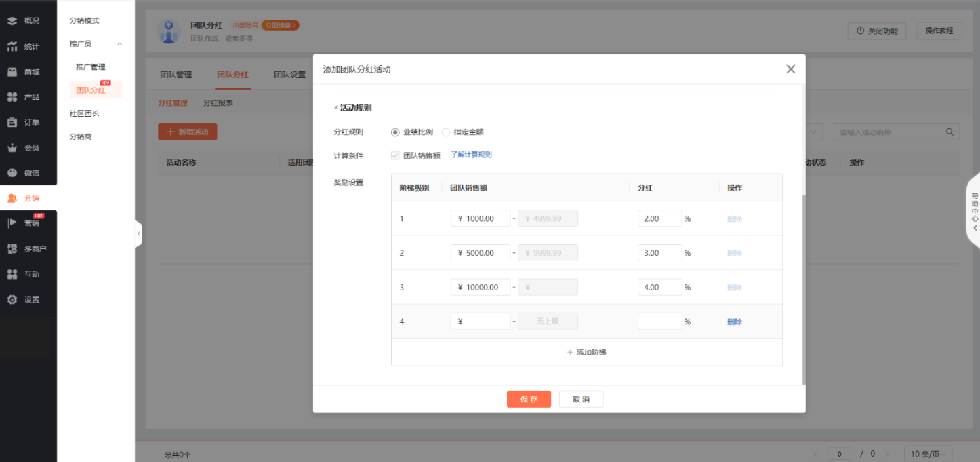
Task: Open the 多商户 multi-merchant icon
Action: click(12, 249)
